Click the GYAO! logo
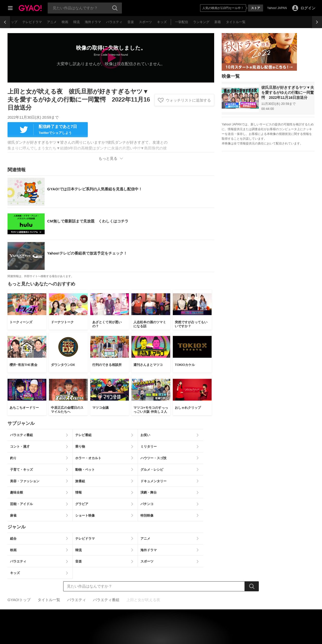The width and height of the screenshot is (322, 644). 30,8
